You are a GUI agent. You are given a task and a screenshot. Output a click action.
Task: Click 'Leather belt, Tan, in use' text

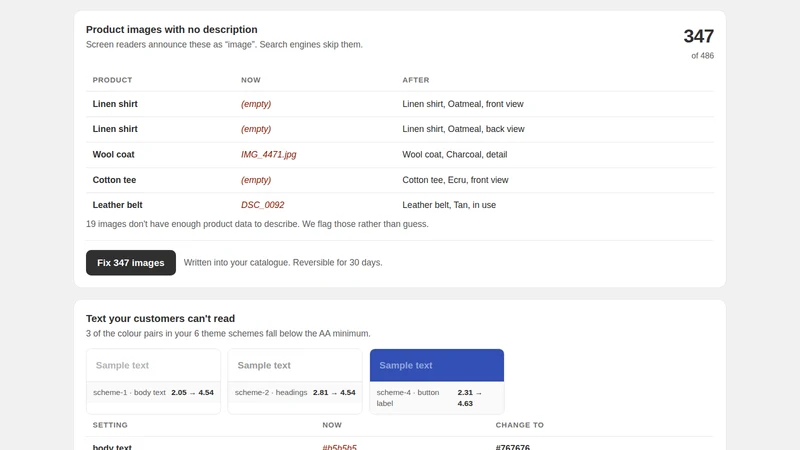tap(449, 205)
